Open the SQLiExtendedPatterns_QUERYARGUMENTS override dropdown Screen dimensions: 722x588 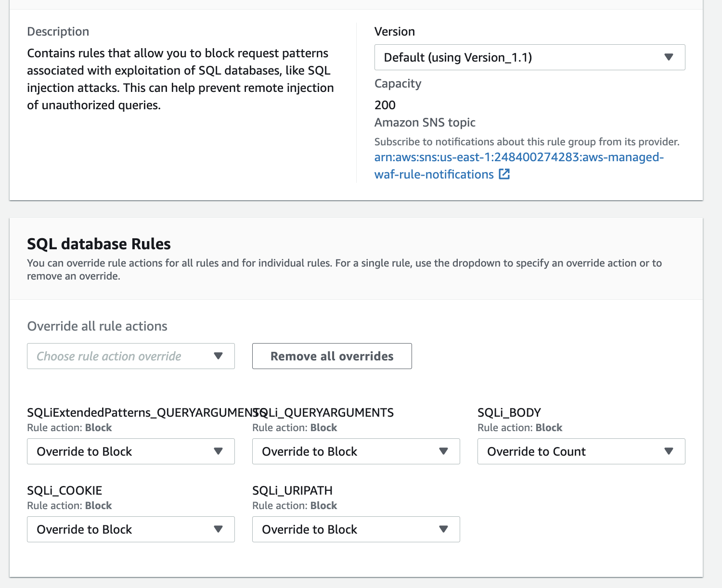click(120, 451)
